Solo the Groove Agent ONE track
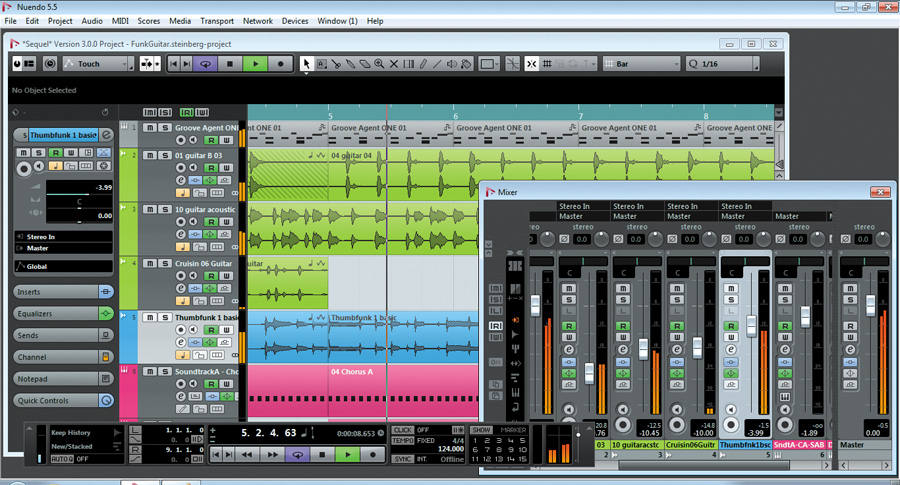The width and height of the screenshot is (900, 485). click(165, 127)
